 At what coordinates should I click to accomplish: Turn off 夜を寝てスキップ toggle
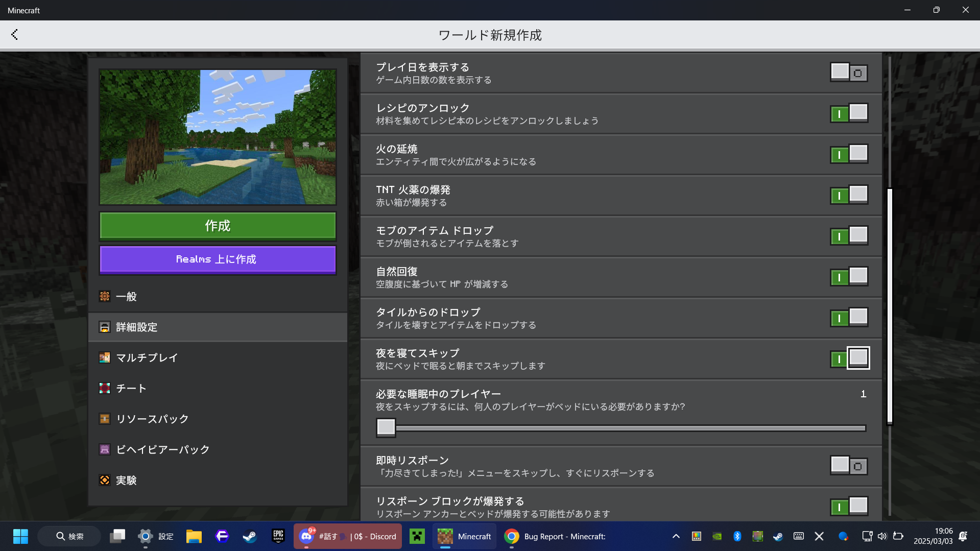849,358
